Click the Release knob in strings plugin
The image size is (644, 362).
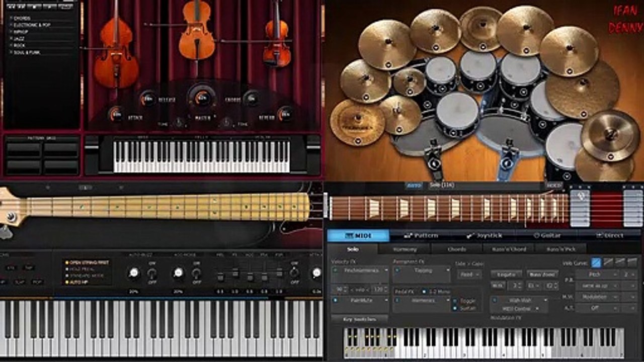[x=148, y=99]
